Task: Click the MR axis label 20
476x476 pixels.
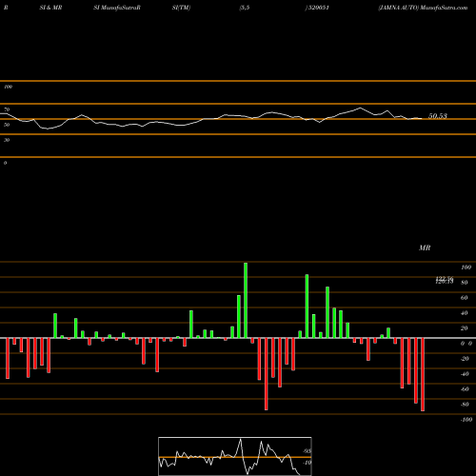Action: coord(465,328)
